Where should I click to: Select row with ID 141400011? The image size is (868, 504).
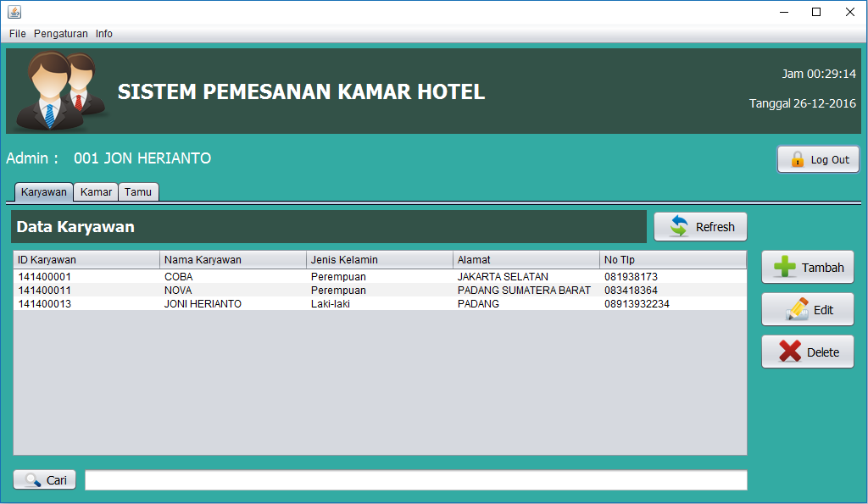coord(380,290)
